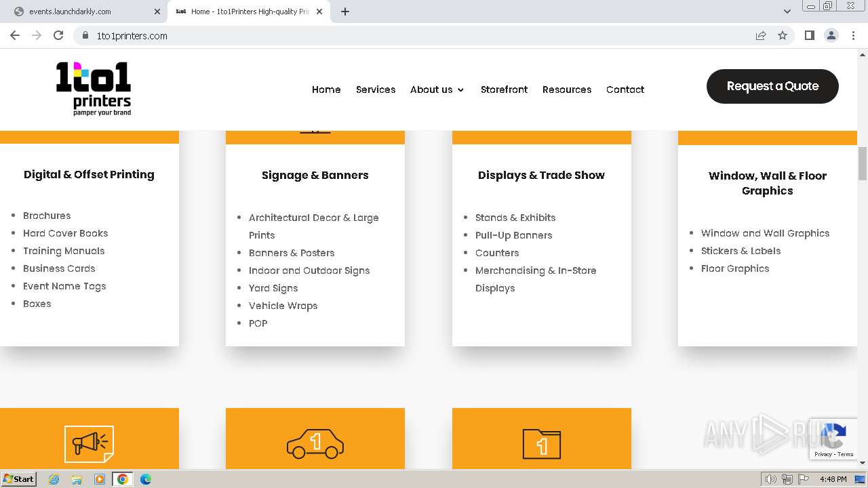This screenshot has height=488, width=868.
Task: Click Brochures list item
Action: pyautogui.click(x=47, y=216)
